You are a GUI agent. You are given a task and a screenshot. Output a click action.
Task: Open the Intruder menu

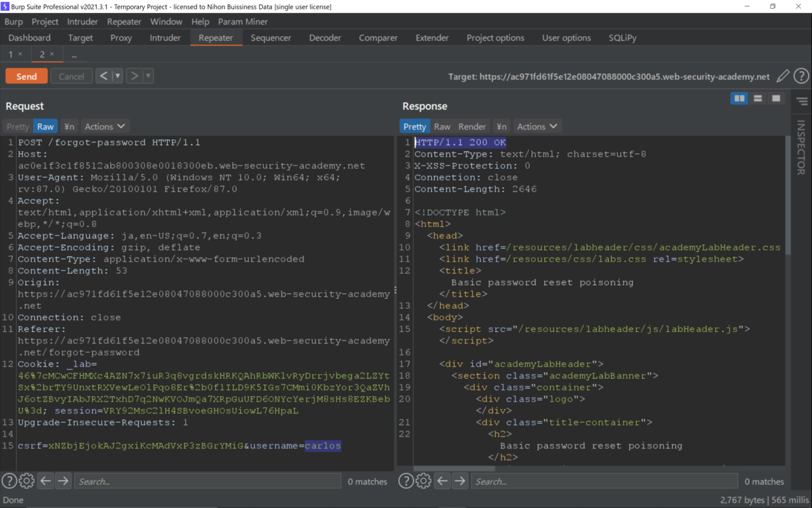click(x=83, y=22)
